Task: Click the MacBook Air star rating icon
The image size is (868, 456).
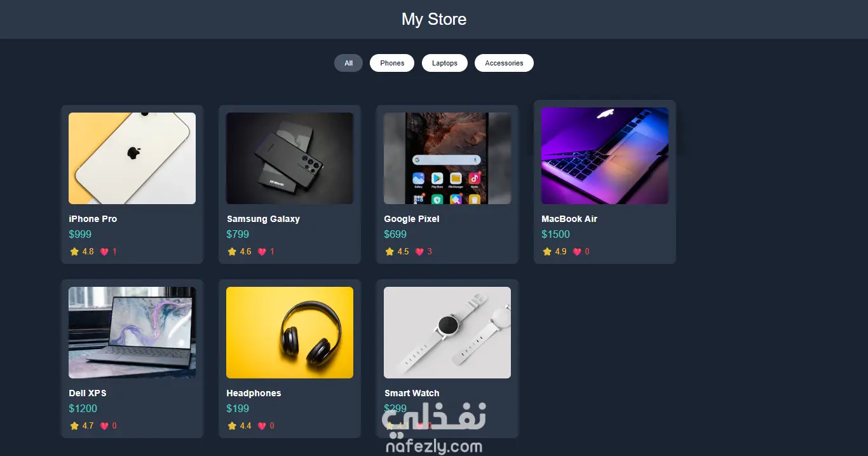Action: (547, 252)
